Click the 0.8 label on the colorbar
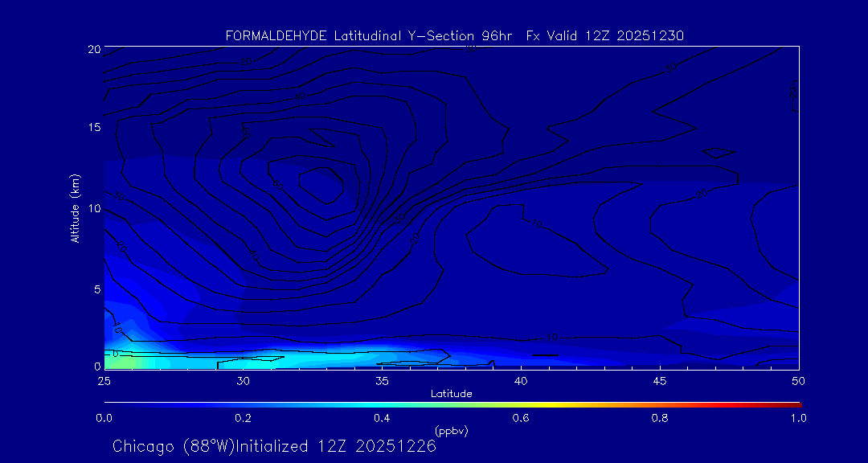Viewport: 868px width, 463px height. click(x=660, y=418)
